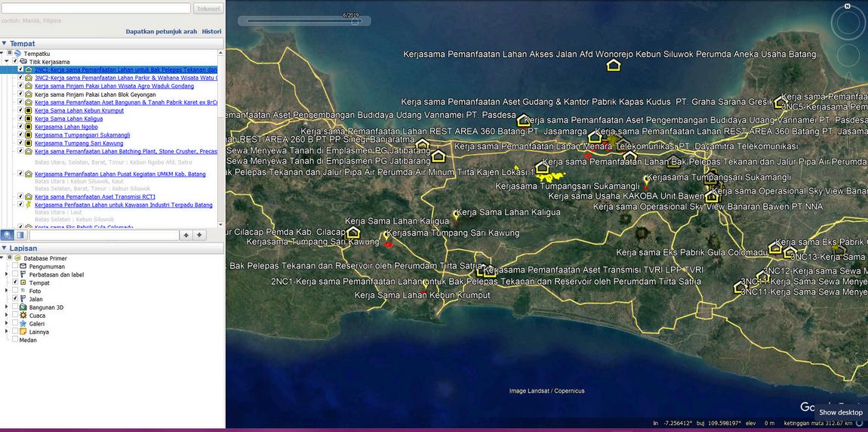868x432 pixels.
Task: Click the search magnifier icon below Places list
Action: [8, 235]
